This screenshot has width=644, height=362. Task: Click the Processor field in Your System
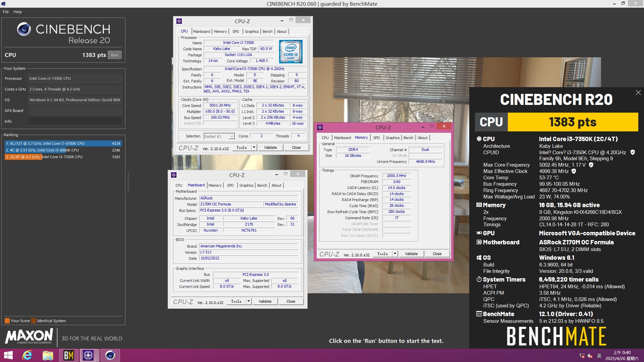(74, 78)
